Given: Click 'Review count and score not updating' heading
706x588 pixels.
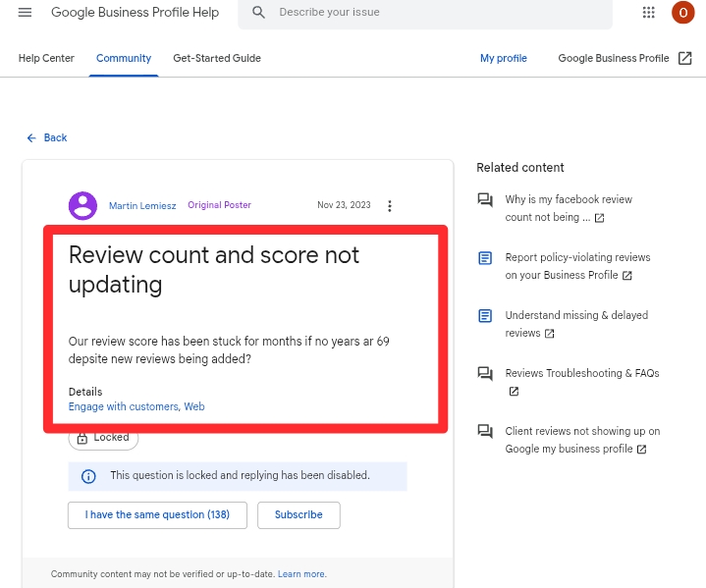Looking at the screenshot, I should [214, 270].
